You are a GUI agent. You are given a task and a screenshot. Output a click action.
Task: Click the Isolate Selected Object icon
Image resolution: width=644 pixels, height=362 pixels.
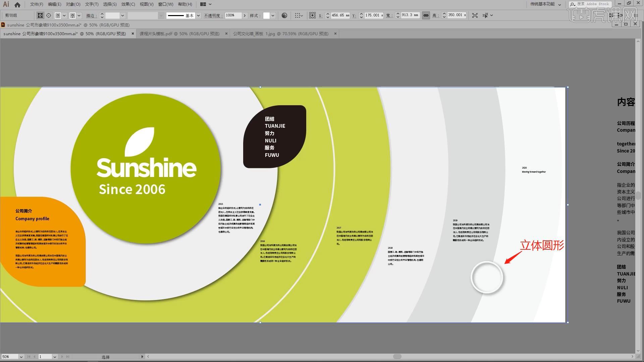(475, 15)
